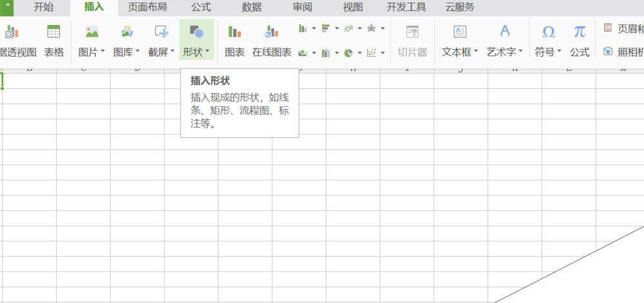Click the scatter chart mini icon
Viewport: 644px width, 303px height.
click(x=372, y=53)
